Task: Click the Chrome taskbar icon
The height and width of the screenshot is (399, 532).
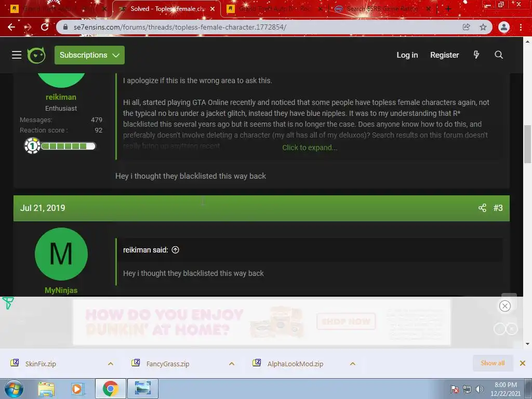Action: point(110,389)
